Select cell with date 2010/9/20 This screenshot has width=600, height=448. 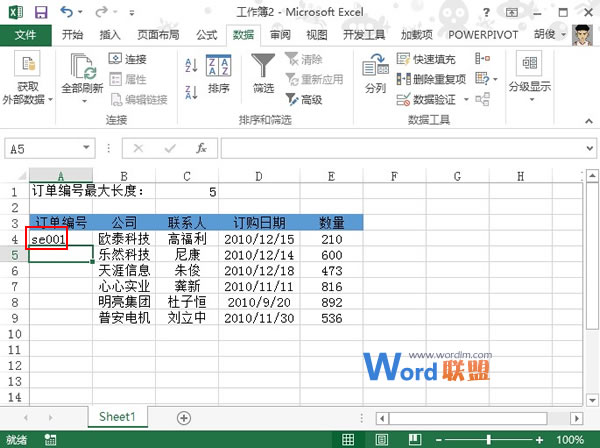pyautogui.click(x=259, y=303)
